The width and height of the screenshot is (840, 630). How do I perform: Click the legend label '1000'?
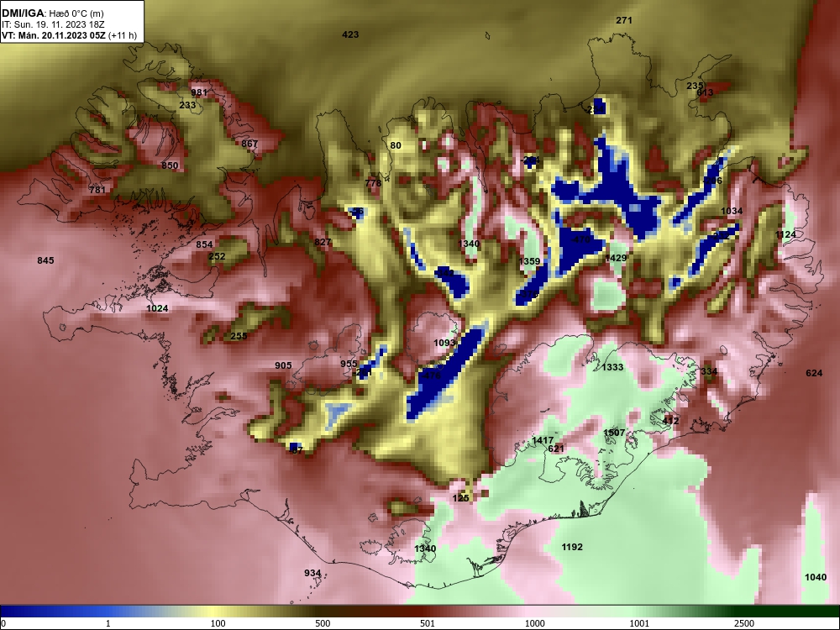point(535,623)
